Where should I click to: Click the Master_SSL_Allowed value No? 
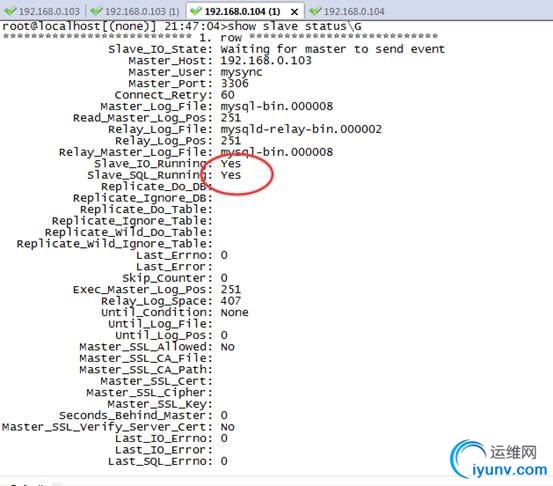coord(227,347)
